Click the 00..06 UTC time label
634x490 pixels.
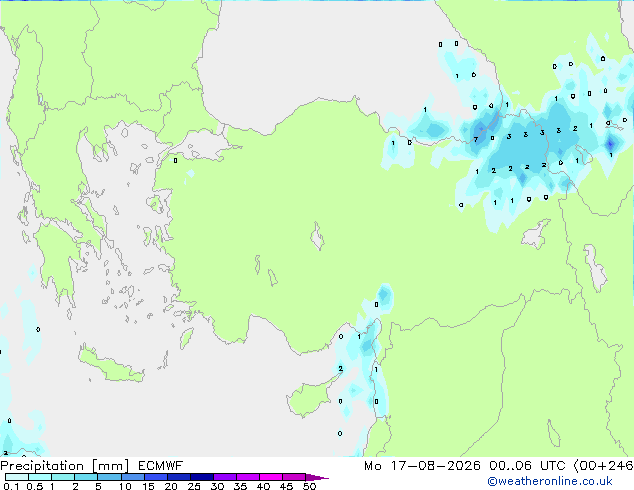tap(527, 466)
